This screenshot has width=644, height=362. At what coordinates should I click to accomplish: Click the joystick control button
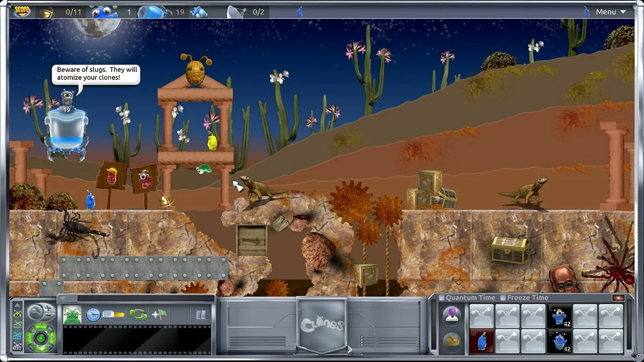click(452, 315)
